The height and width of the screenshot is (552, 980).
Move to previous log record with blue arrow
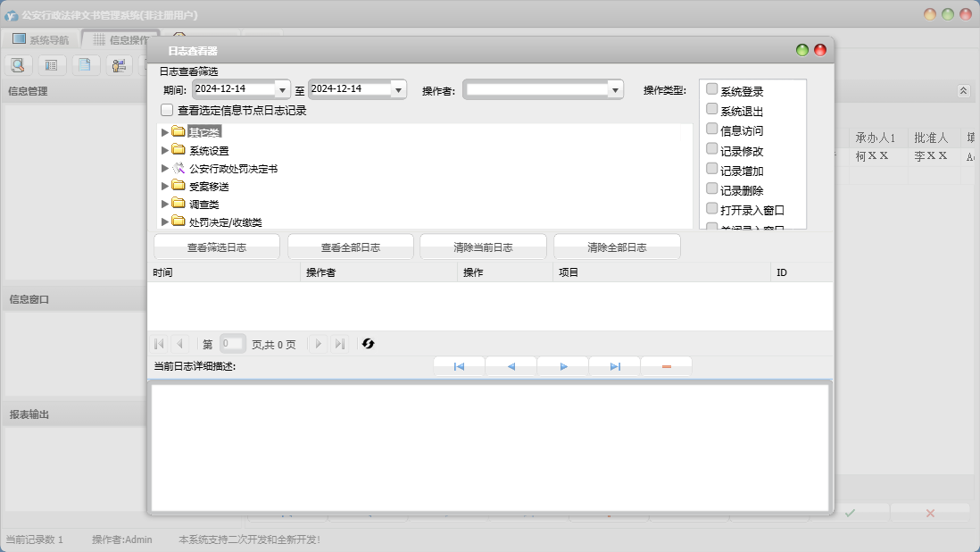pos(511,366)
